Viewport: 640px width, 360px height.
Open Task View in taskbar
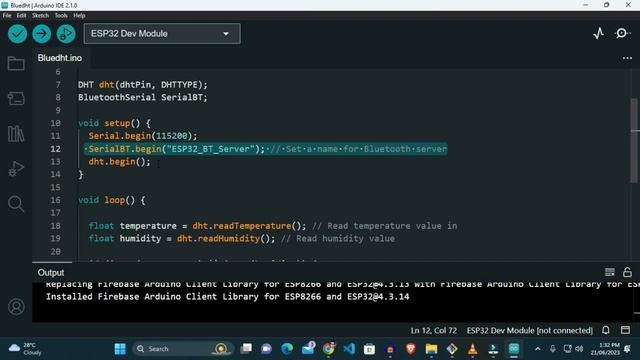click(246, 349)
